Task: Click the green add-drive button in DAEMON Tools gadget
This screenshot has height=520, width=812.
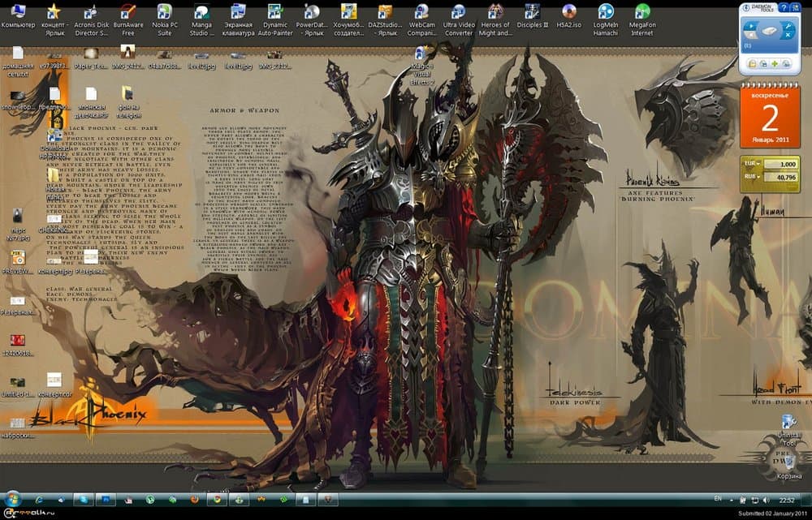Action: click(x=775, y=63)
